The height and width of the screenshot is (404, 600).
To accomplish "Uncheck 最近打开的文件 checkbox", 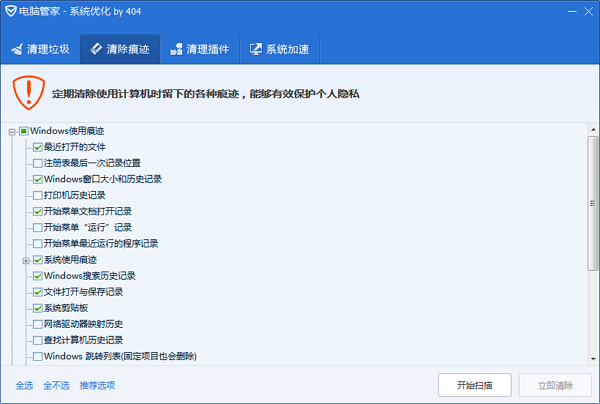I will click(38, 147).
